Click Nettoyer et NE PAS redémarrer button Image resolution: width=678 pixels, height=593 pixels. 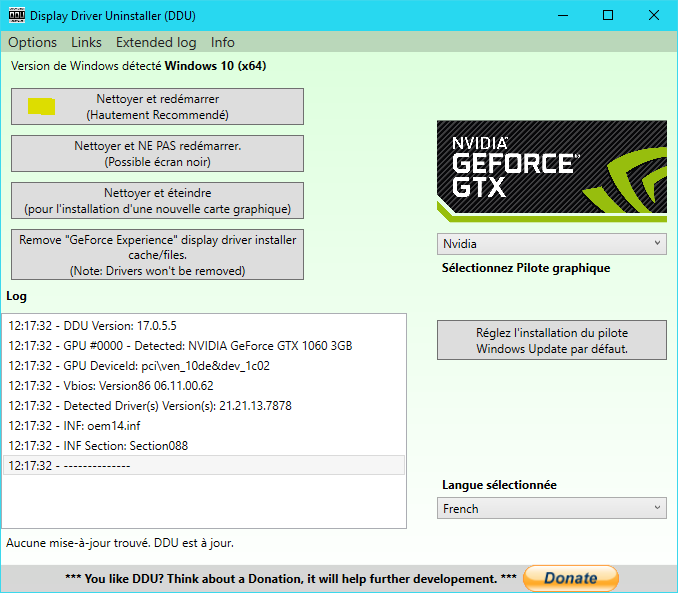pos(157,154)
